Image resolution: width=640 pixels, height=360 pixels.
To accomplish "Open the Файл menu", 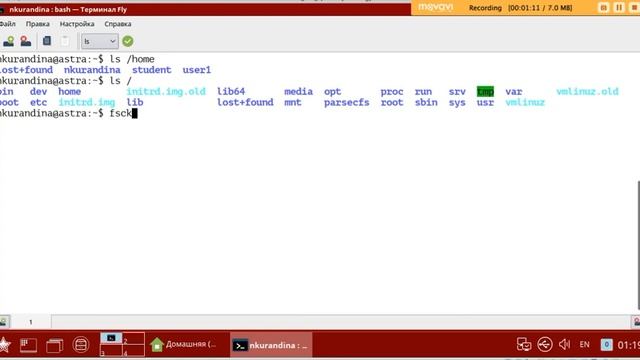I will 7,24.
